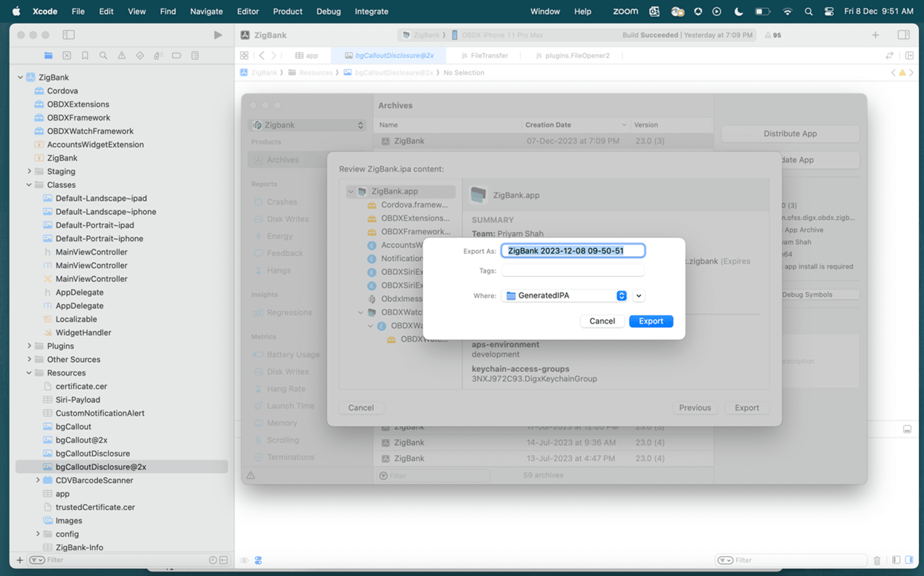Open the Issue navigator warning icon

(121, 56)
